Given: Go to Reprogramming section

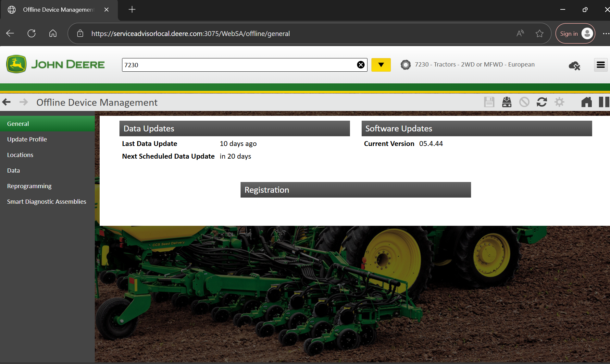Looking at the screenshot, I should 29,186.
